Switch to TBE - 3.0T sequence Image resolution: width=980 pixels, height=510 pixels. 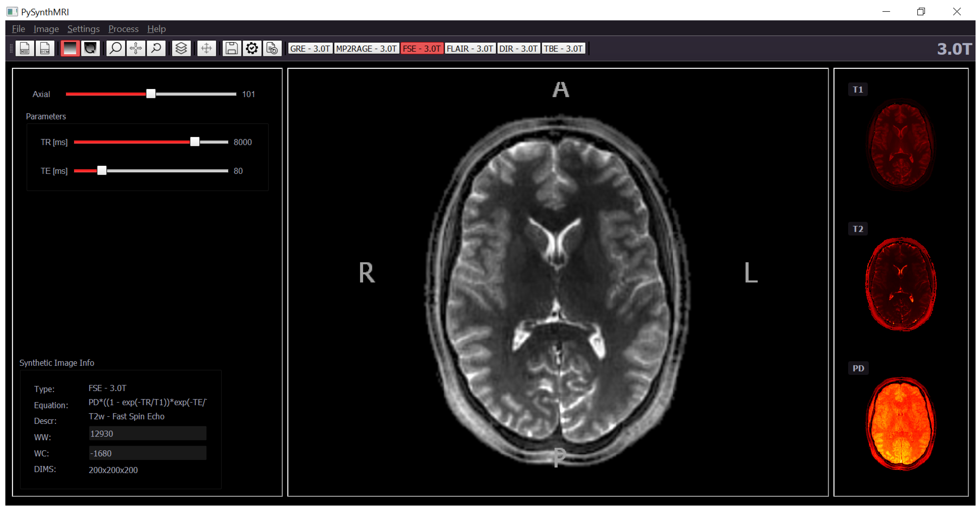(x=563, y=49)
